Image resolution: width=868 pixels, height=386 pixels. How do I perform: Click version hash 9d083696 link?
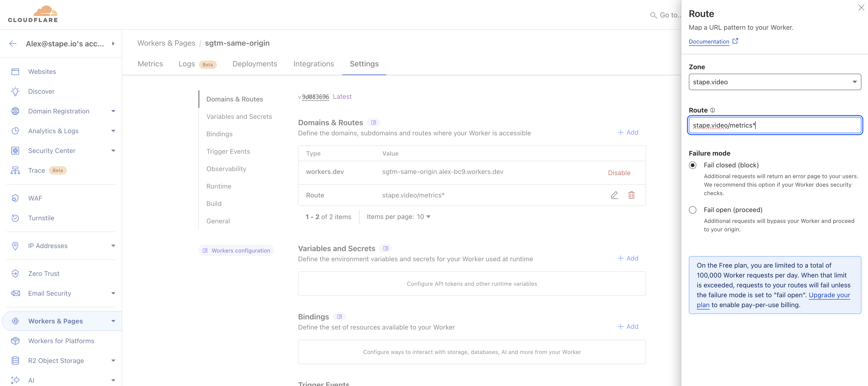pyautogui.click(x=316, y=97)
